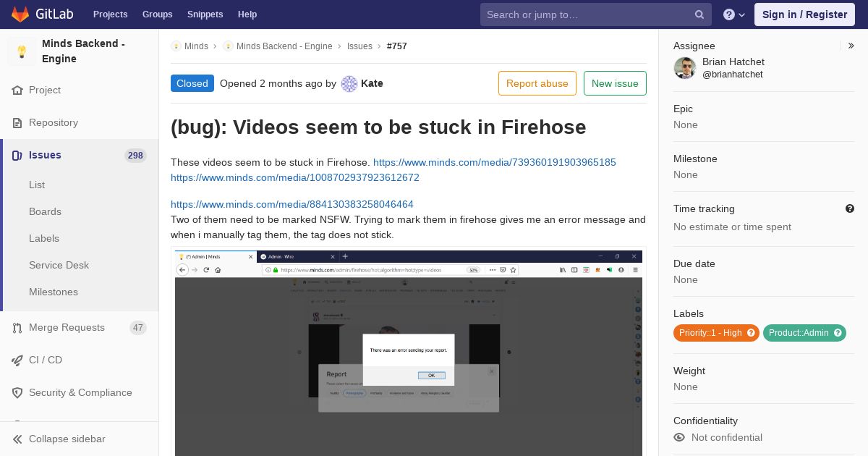Screen dimensions: 868x456
Task: Open Help in top navigation
Action: [x=247, y=14]
